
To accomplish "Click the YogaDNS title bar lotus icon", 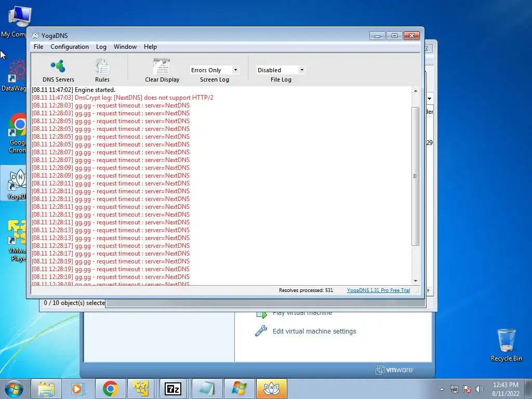I will (35, 36).
